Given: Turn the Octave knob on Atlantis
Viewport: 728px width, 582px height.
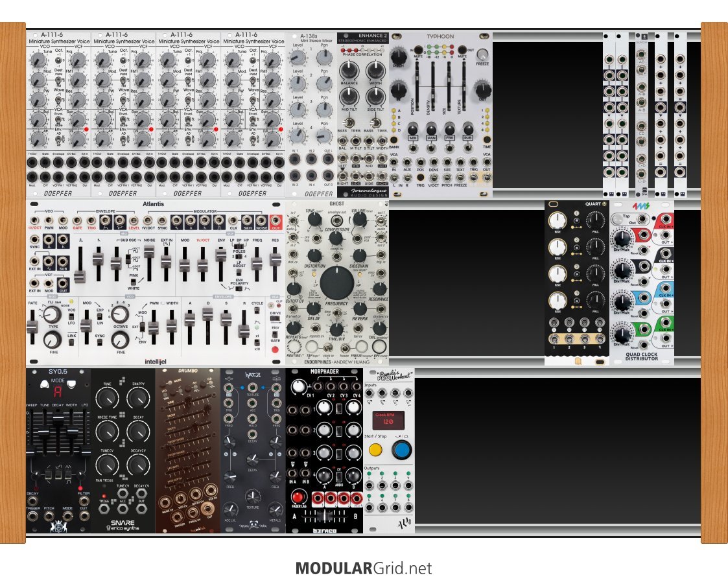Looking at the screenshot, I should [120, 315].
